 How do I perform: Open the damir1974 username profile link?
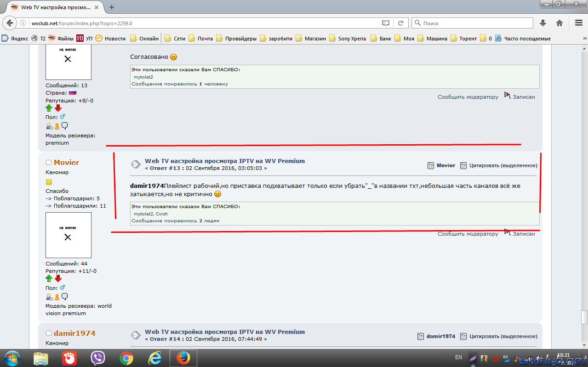(74, 333)
